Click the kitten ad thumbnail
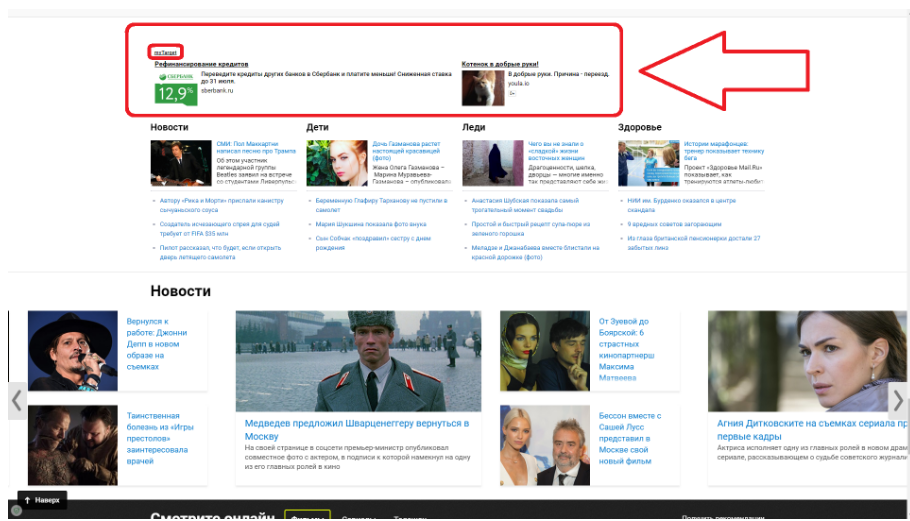Screen dimensions: 910x521 point(483,88)
